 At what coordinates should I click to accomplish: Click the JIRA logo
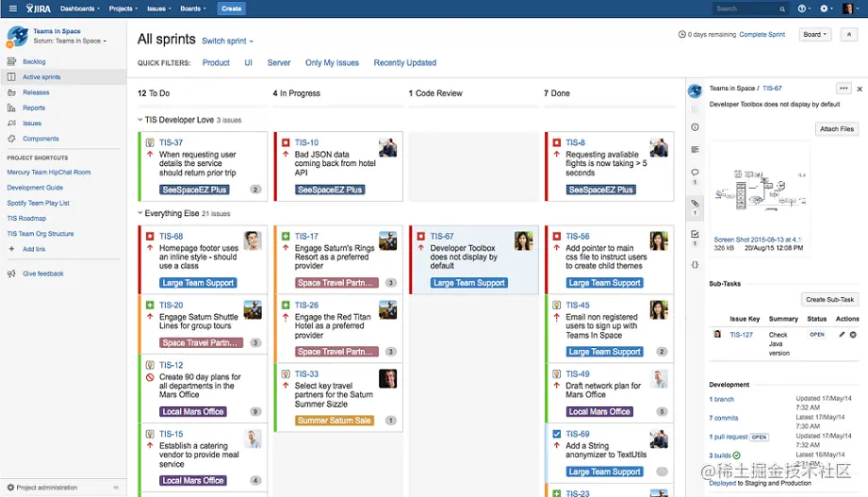39,8
